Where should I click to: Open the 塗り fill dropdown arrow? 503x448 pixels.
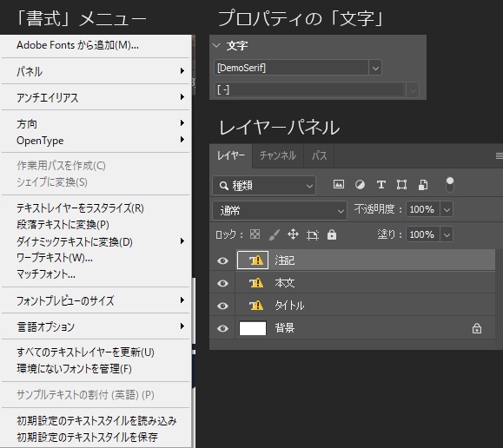(447, 234)
